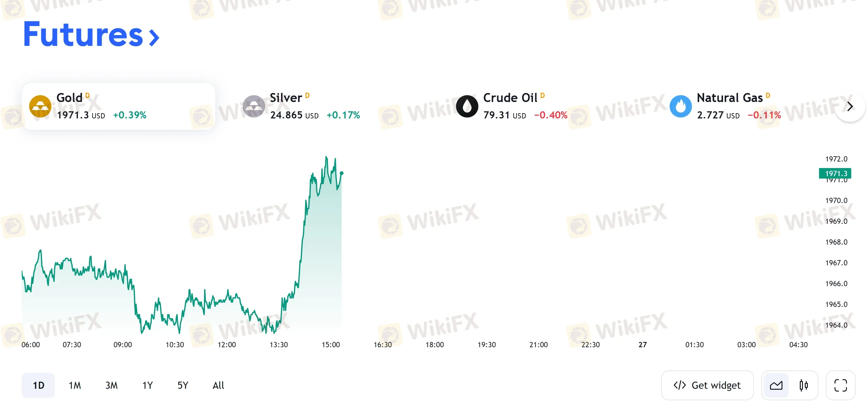Switch to the 3M tab
Image resolution: width=868 pixels, height=408 pixels.
[x=112, y=385]
